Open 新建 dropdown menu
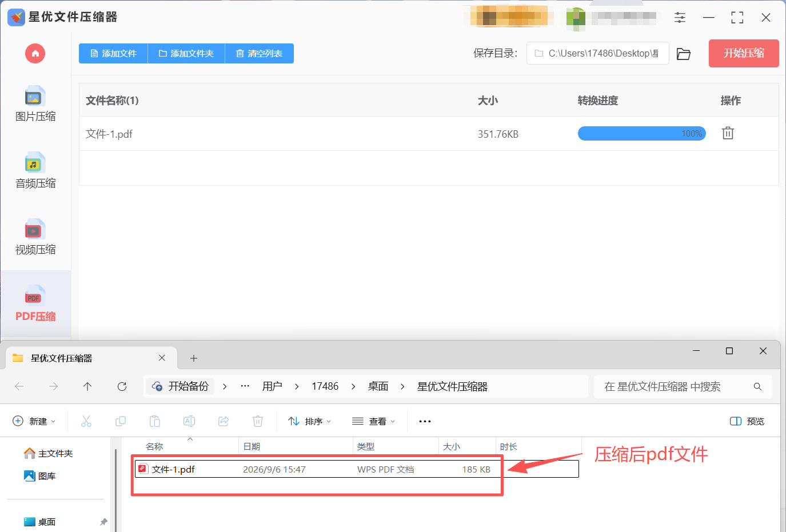Image resolution: width=786 pixels, height=532 pixels. click(34, 421)
